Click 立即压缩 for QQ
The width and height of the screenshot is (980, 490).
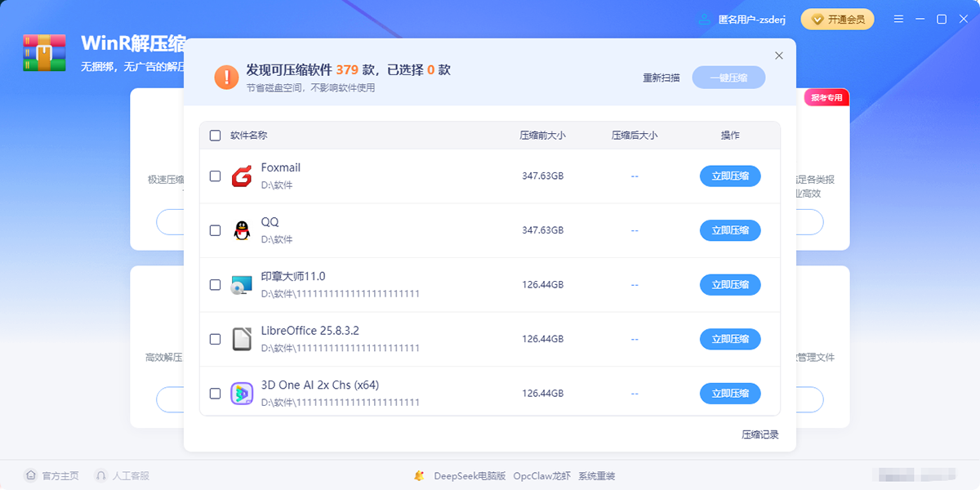730,230
